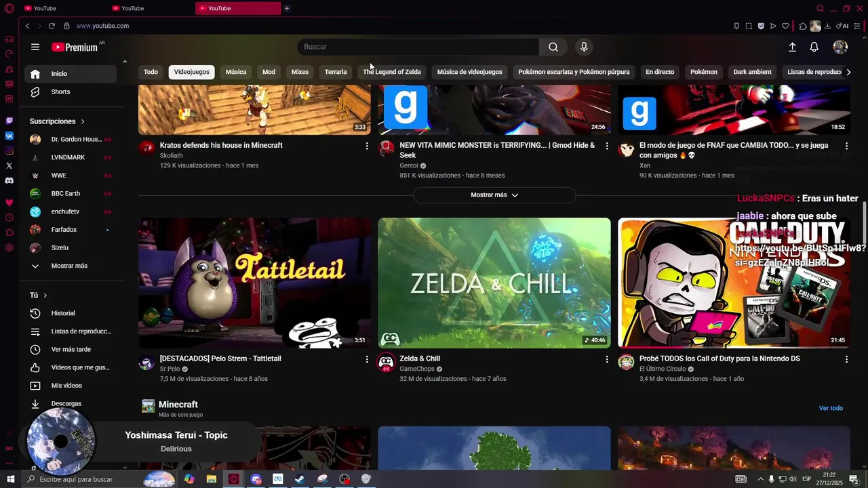The height and width of the screenshot is (488, 868).
Task: Open YouTube account avatar menu
Action: point(840,47)
